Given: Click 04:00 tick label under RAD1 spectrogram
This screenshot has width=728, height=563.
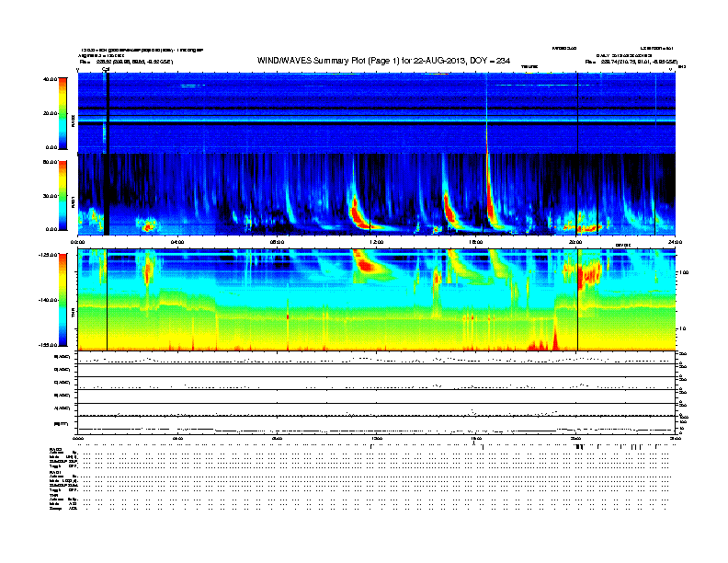Looking at the screenshot, I should [177, 242].
